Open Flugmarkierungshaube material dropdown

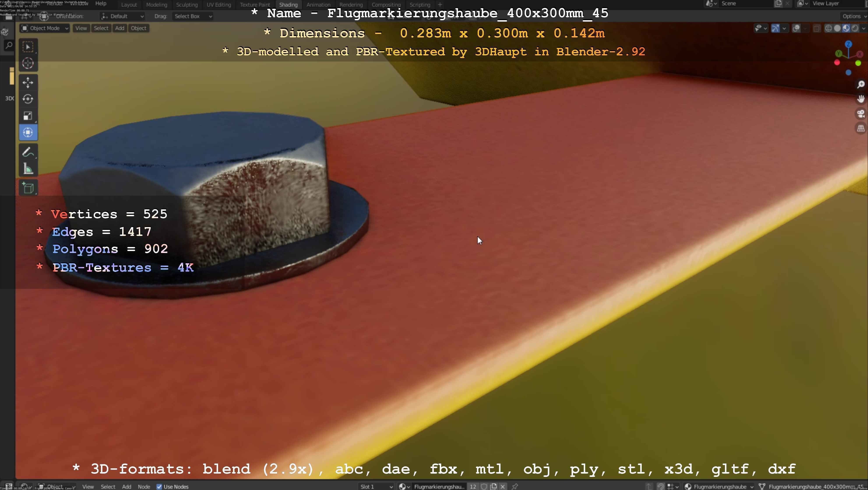pos(719,486)
